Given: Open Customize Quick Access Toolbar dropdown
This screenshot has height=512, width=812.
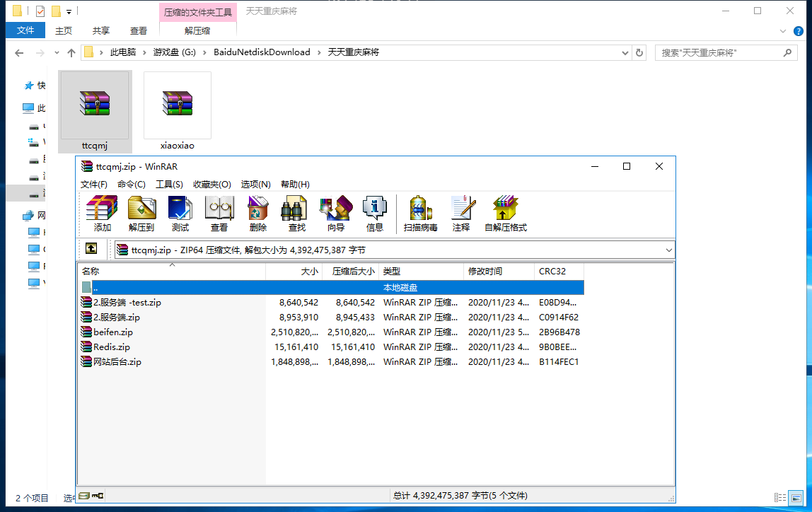Looking at the screenshot, I should point(69,11).
